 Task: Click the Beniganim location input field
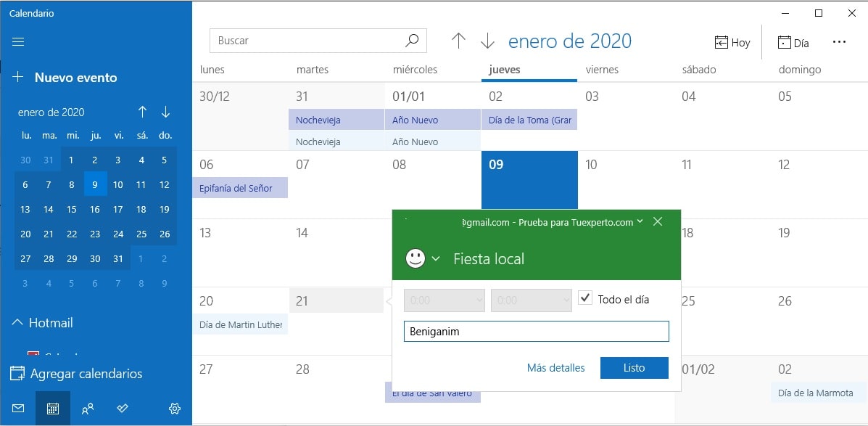click(x=536, y=331)
